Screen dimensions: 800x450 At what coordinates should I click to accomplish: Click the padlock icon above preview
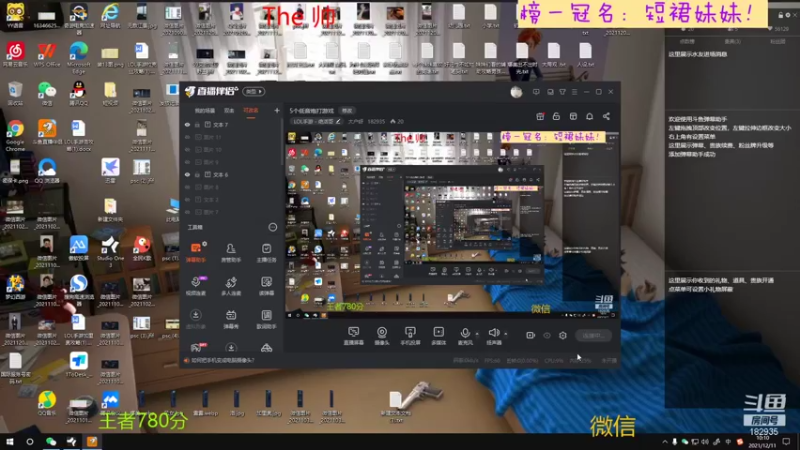pos(556,116)
